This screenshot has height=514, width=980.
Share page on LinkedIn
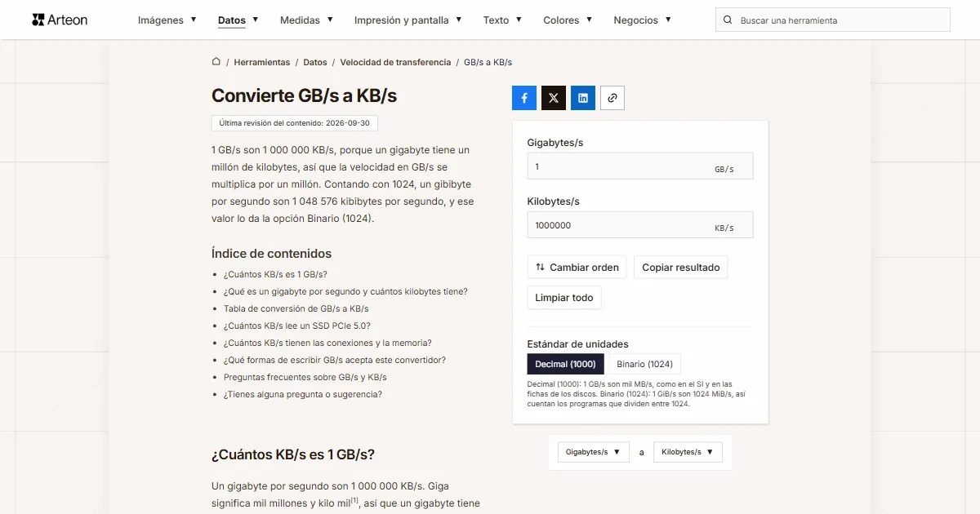click(x=583, y=98)
